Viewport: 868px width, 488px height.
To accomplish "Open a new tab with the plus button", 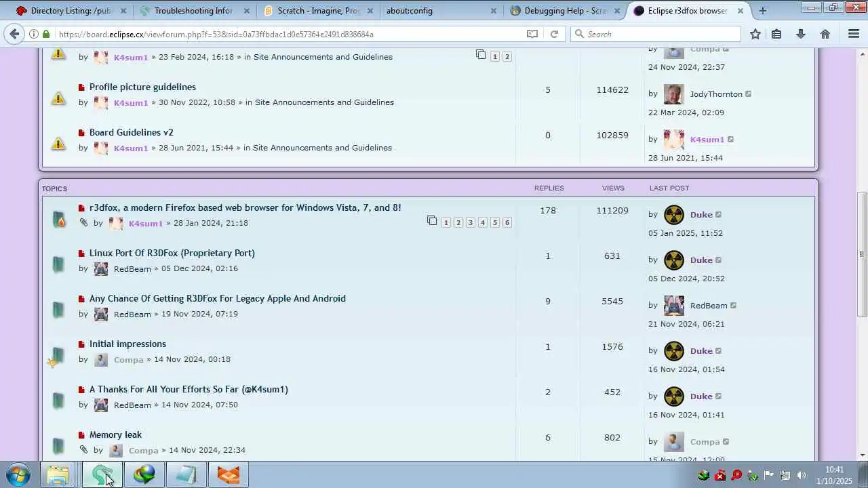I will click(763, 11).
